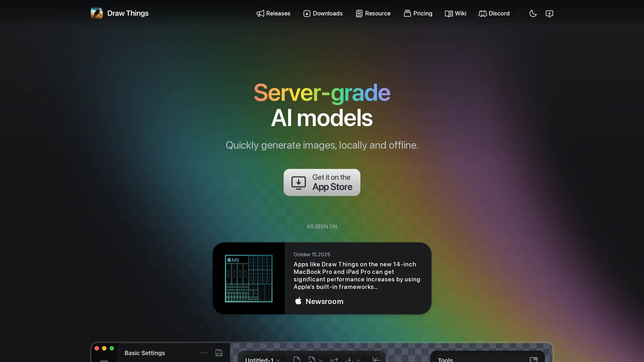
Task: Join the Discord community link
Action: (494, 13)
